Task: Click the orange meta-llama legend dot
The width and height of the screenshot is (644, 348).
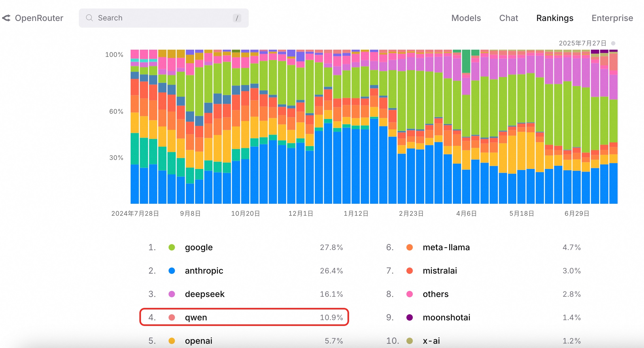Action: [410, 247]
